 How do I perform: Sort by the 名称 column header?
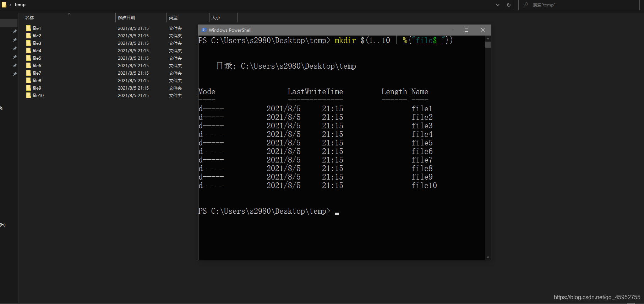(29, 17)
